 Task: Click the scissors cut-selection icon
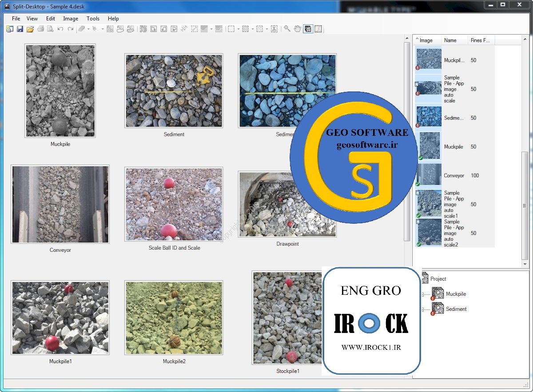point(274,29)
